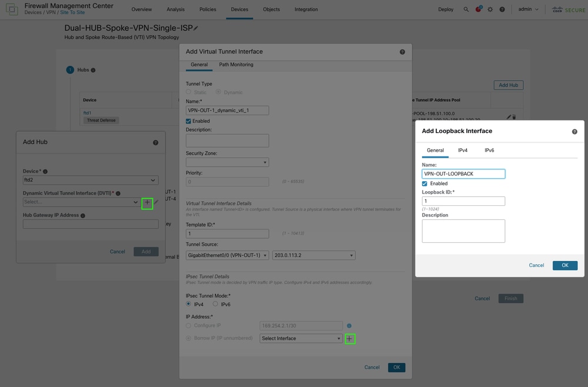Image resolution: width=588 pixels, height=387 pixels.
Task: Open the settings gear icon
Action: (x=490, y=9)
